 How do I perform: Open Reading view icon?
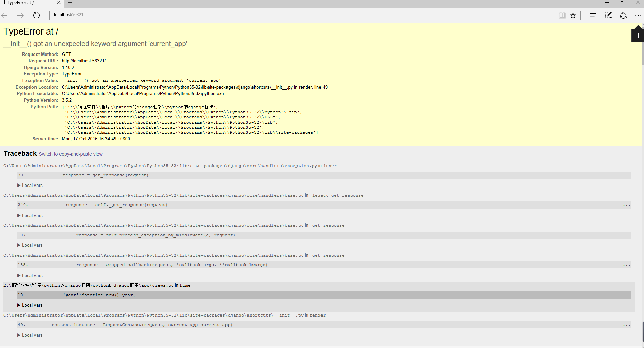(562, 15)
